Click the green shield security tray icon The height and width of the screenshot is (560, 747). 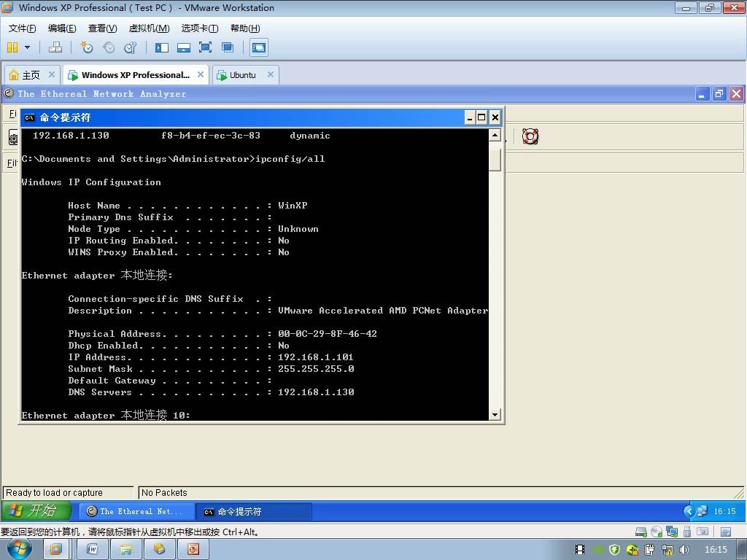point(614,550)
